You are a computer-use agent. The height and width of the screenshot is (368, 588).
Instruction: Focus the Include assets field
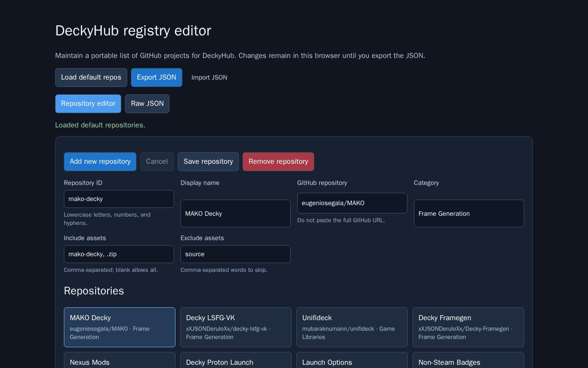(119, 254)
